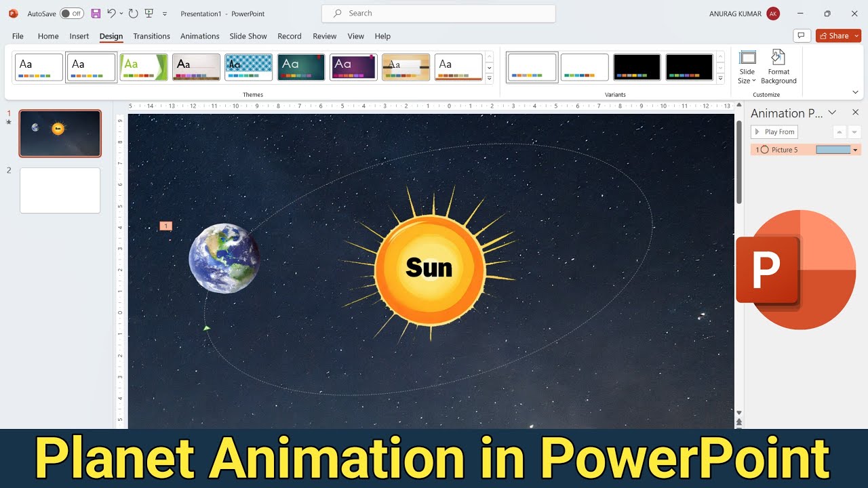Click the Search box in title bar
This screenshot has height=488, width=868.
click(x=439, y=14)
